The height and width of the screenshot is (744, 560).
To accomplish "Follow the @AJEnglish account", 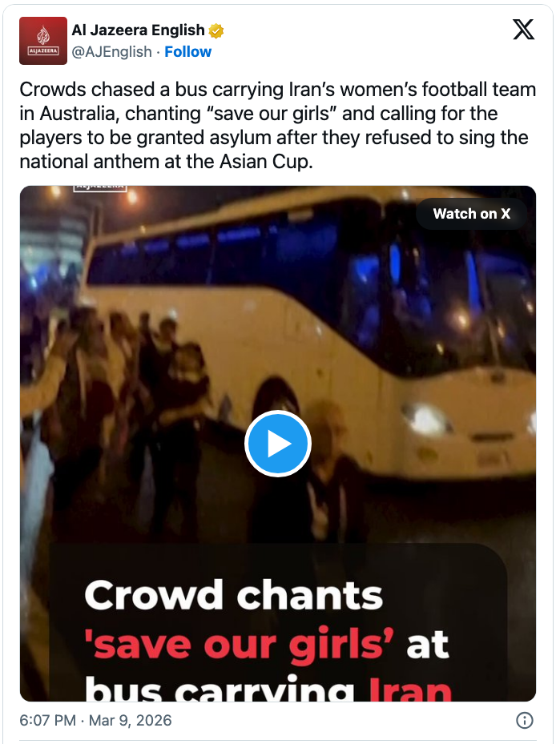I will click(x=188, y=52).
